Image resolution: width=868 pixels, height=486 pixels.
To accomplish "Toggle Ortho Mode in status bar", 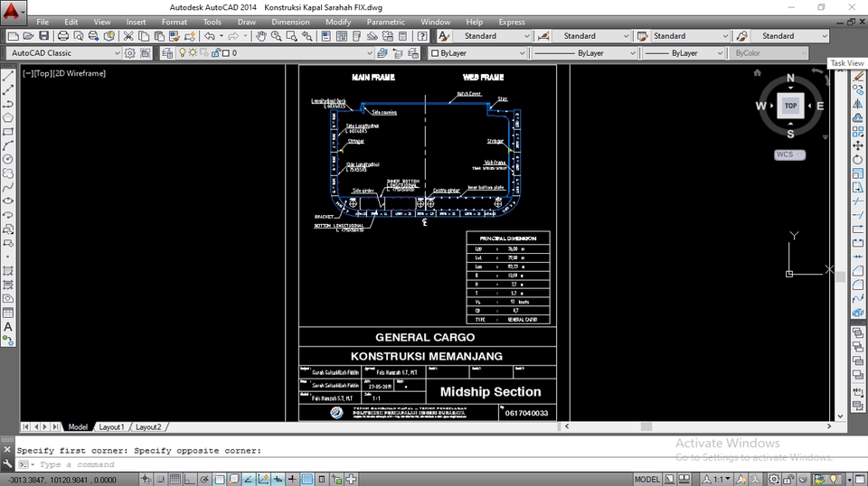I will pyautogui.click(x=189, y=480).
